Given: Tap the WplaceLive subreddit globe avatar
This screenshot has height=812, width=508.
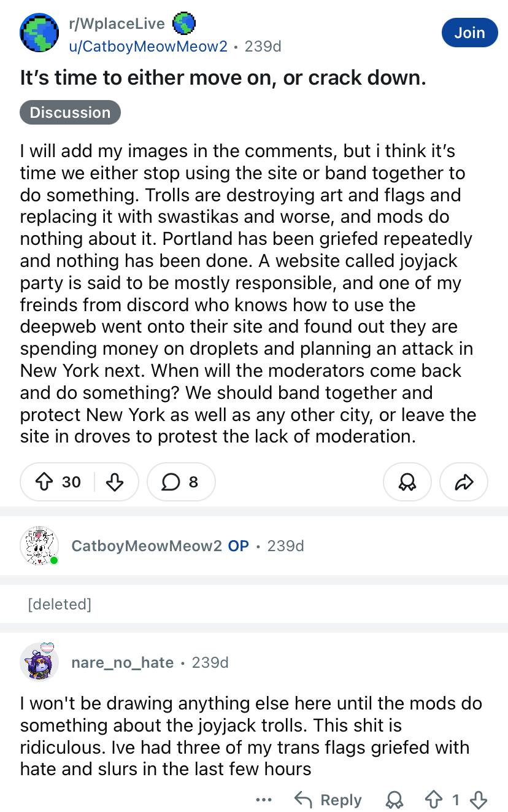Looking at the screenshot, I should [39, 33].
